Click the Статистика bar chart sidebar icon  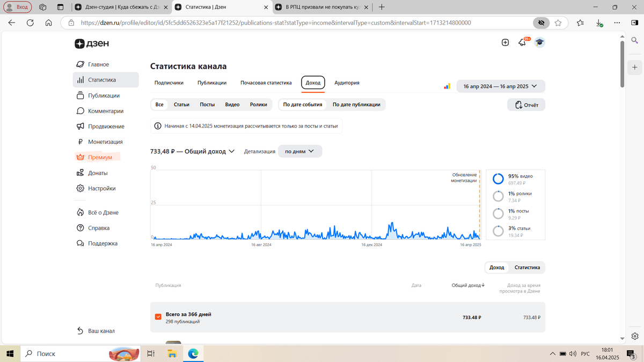(x=80, y=80)
